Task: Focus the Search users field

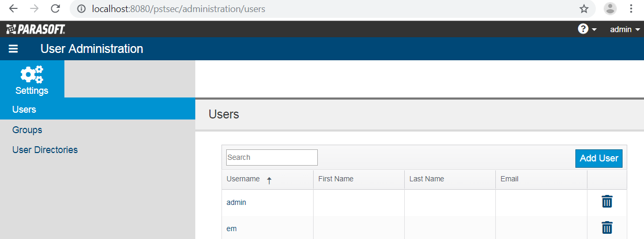Action: tap(272, 157)
